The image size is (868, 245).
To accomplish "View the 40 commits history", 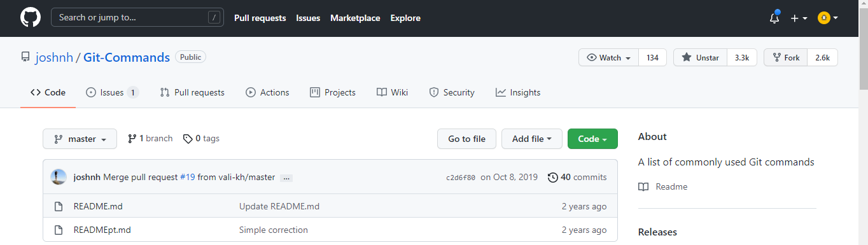I will 577,177.
